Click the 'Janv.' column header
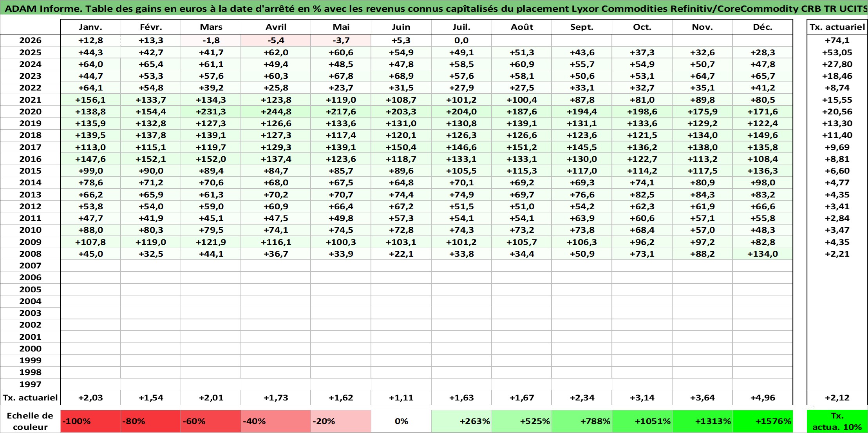Image resolution: width=868 pixels, height=433 pixels. click(x=90, y=27)
